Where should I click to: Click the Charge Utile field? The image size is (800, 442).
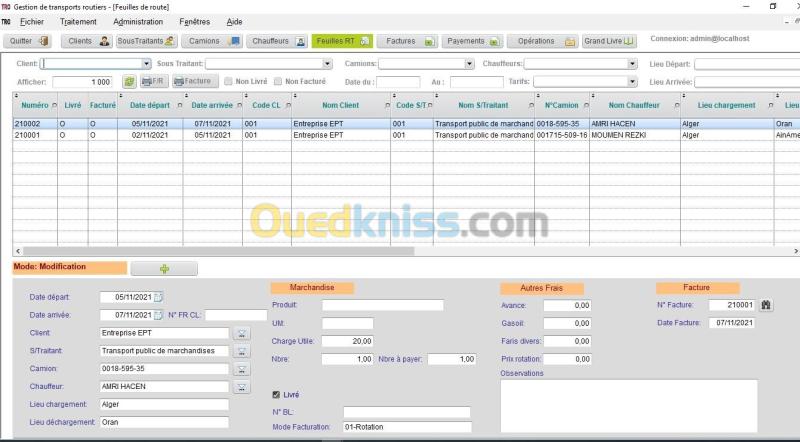(347, 341)
